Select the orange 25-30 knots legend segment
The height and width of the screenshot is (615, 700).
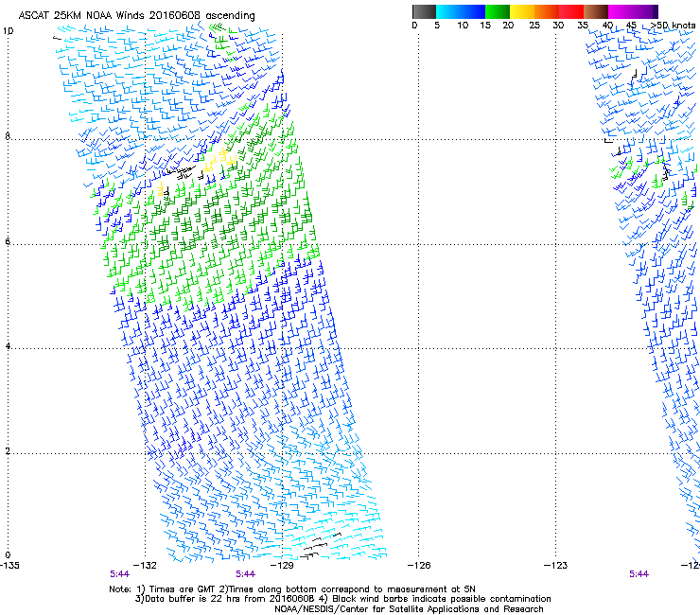tap(547, 11)
